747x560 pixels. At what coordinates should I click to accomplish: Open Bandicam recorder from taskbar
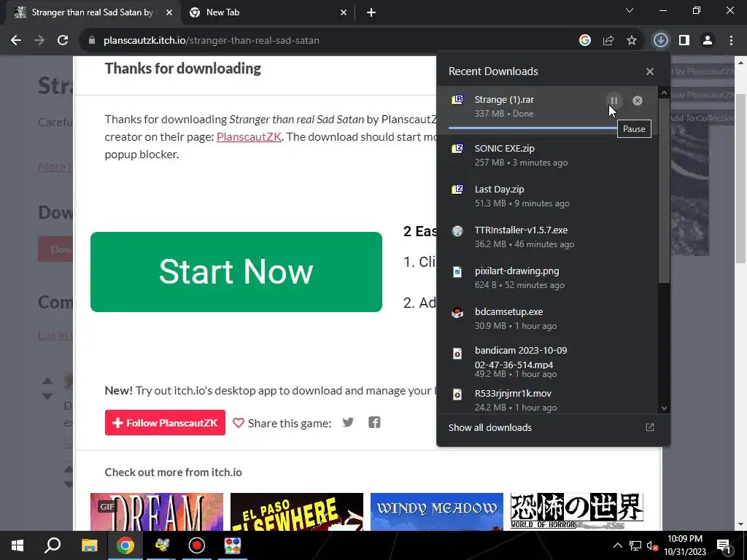(197, 545)
